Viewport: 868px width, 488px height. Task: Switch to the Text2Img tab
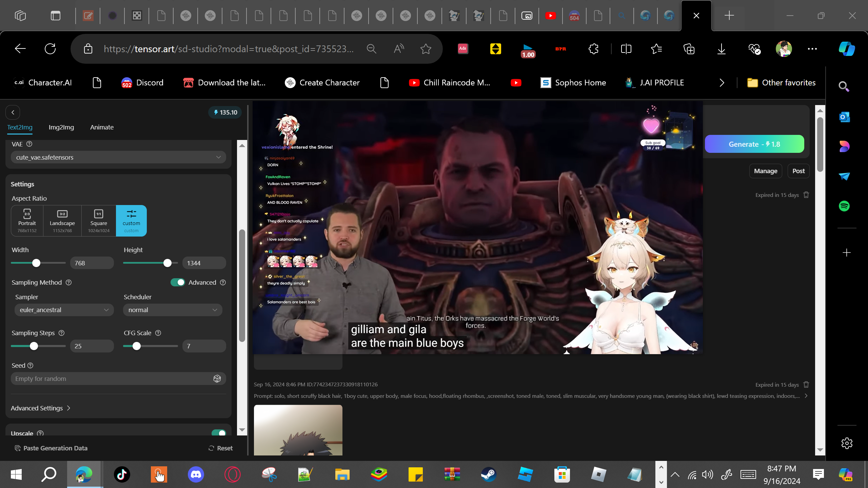20,127
